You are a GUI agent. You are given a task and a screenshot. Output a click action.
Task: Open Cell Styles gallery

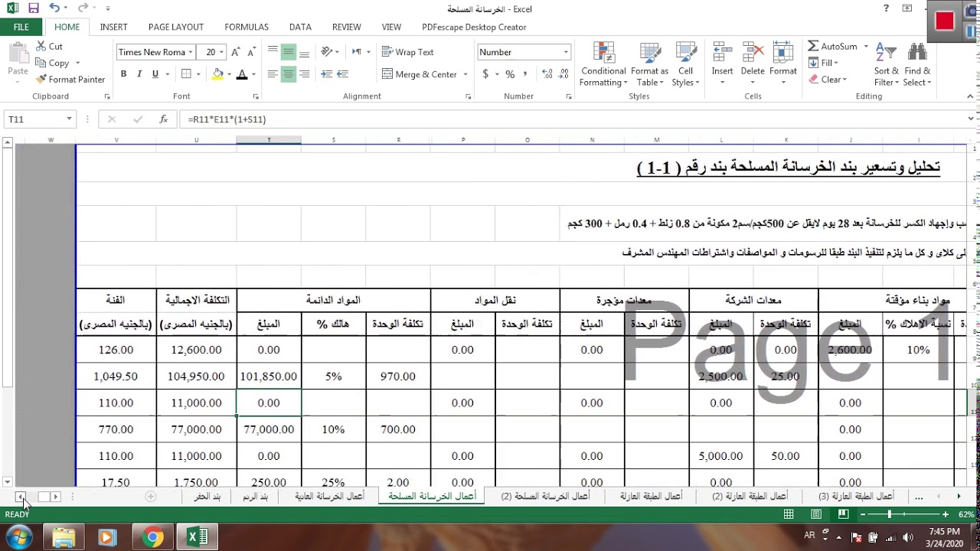(685, 64)
